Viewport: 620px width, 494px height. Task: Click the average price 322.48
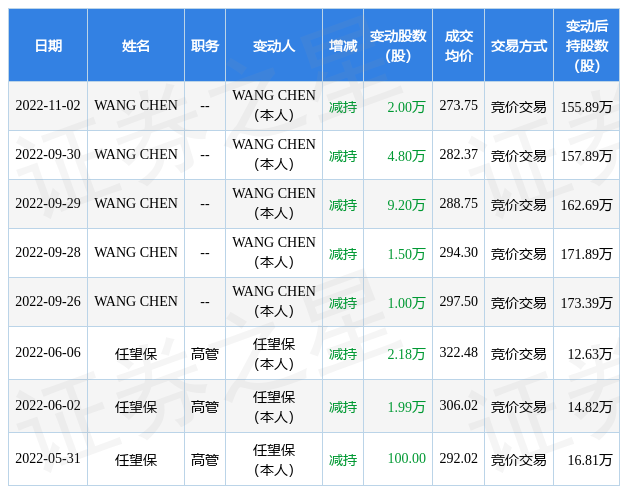point(459,353)
